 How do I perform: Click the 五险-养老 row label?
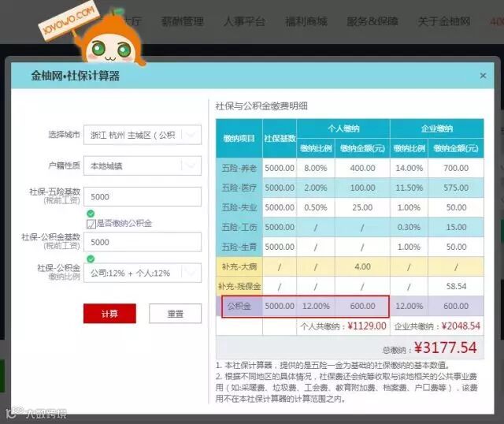(x=239, y=168)
